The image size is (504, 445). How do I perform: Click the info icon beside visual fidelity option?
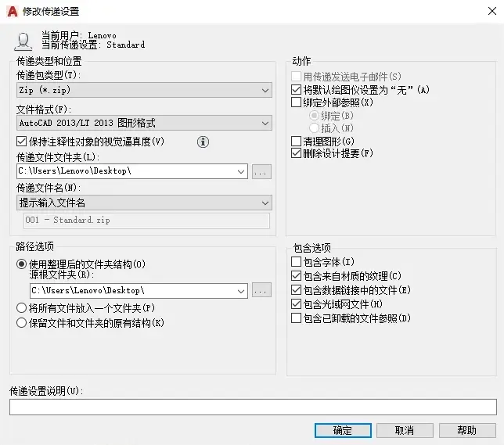click(203, 142)
